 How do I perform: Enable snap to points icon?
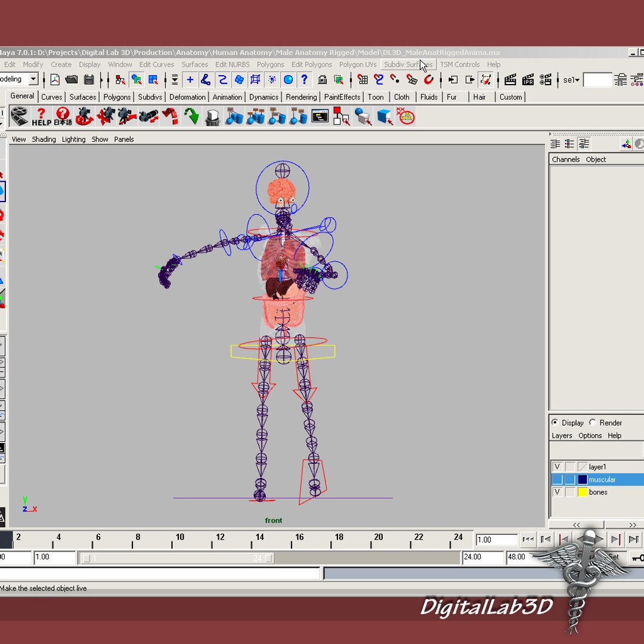tap(395, 80)
